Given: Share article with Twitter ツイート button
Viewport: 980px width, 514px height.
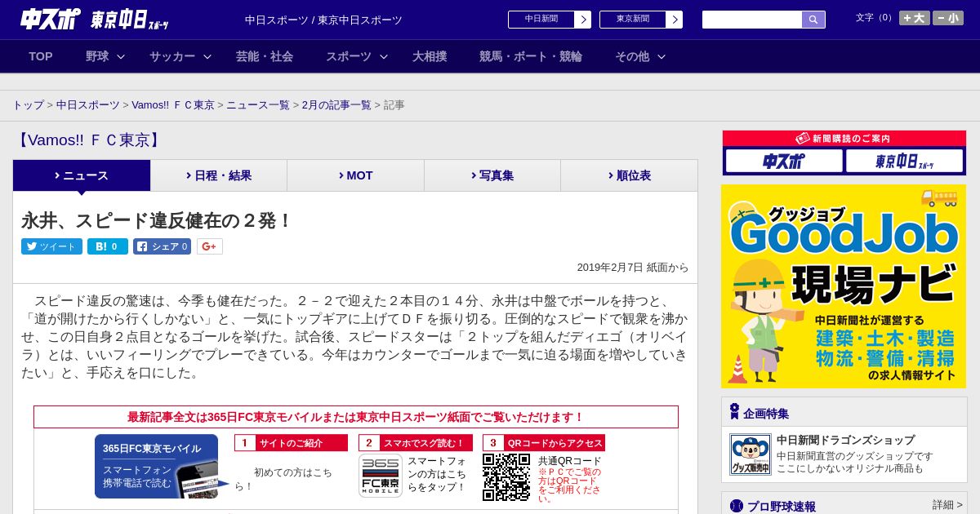Looking at the screenshot, I should click(51, 246).
